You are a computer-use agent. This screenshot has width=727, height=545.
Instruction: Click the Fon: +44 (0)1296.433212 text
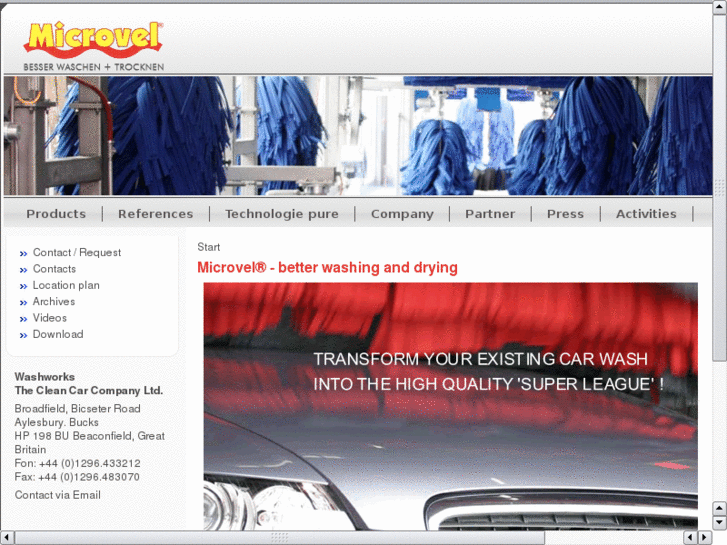[77, 463]
